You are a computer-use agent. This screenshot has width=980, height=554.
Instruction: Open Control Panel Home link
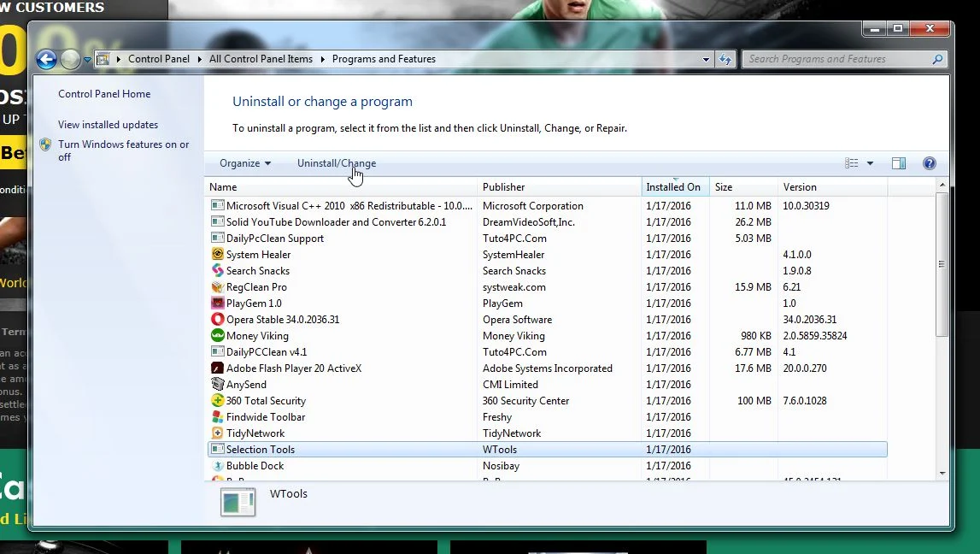(104, 94)
